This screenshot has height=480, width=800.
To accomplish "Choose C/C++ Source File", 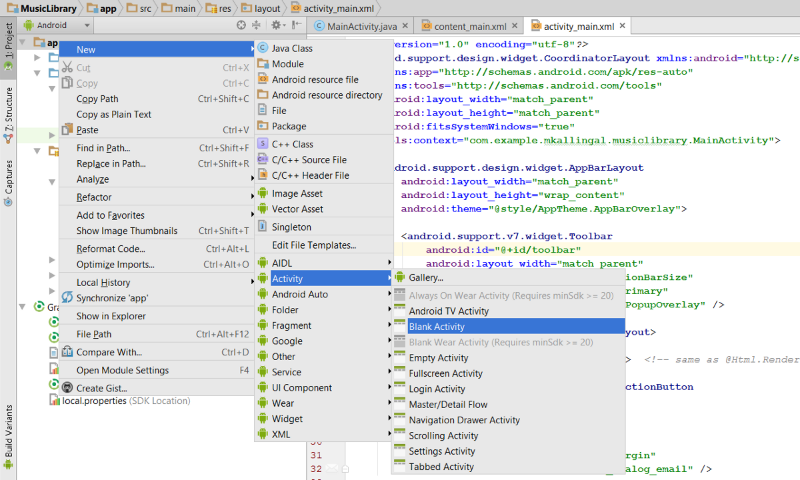I will pyautogui.click(x=324, y=160).
